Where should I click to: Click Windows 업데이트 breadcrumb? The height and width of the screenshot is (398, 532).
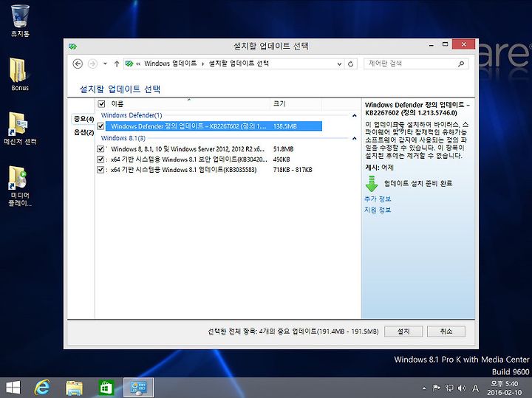click(x=171, y=64)
